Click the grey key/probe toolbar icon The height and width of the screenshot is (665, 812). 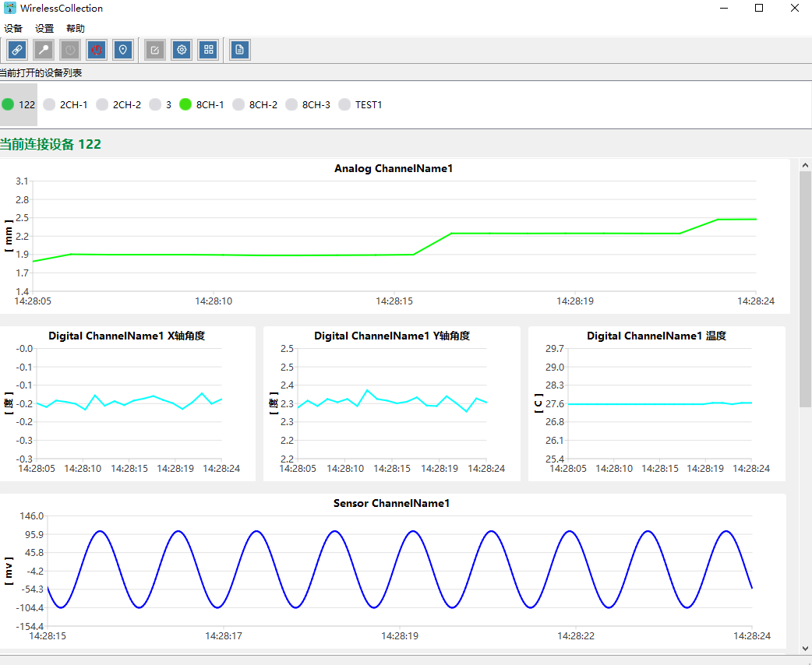pos(44,50)
